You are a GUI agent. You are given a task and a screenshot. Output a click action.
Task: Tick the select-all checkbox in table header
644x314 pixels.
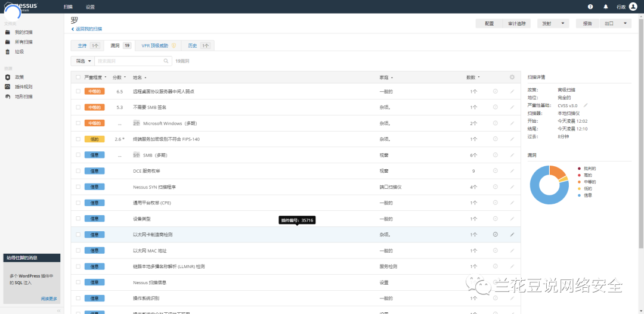tap(78, 77)
